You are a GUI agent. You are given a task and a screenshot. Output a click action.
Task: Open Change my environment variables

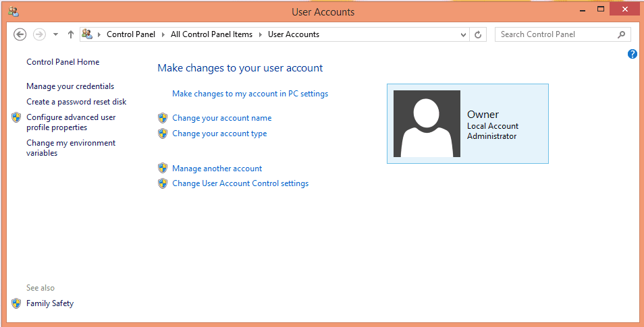click(71, 148)
